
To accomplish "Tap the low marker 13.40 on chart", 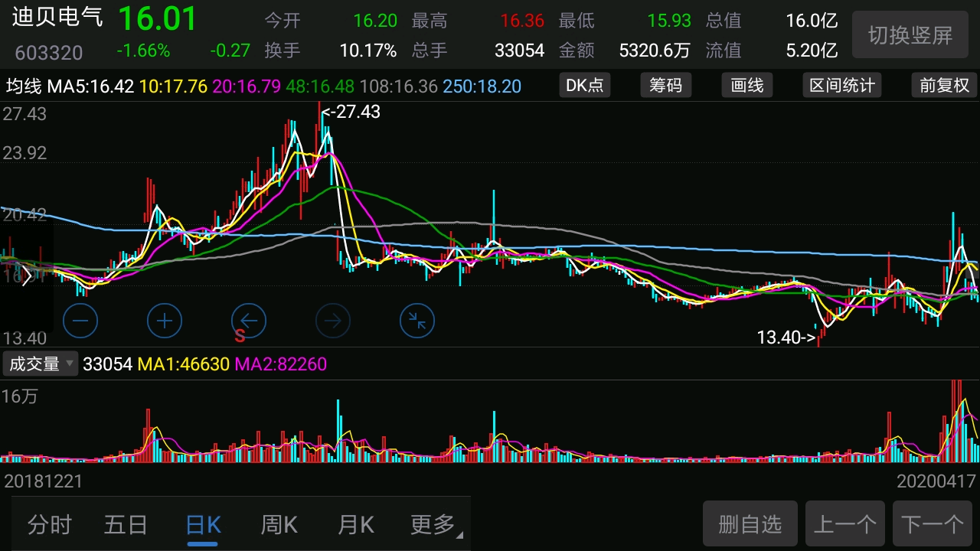I will click(786, 337).
